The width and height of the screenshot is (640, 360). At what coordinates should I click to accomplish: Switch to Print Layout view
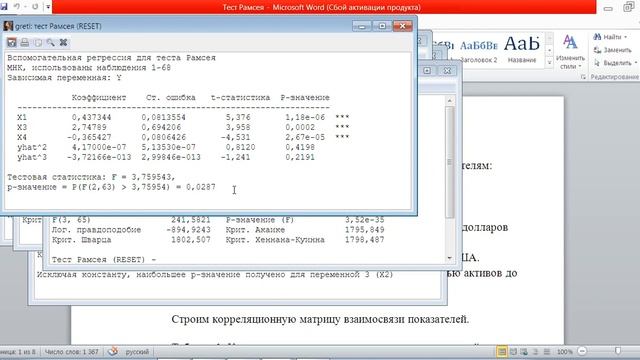[502, 351]
